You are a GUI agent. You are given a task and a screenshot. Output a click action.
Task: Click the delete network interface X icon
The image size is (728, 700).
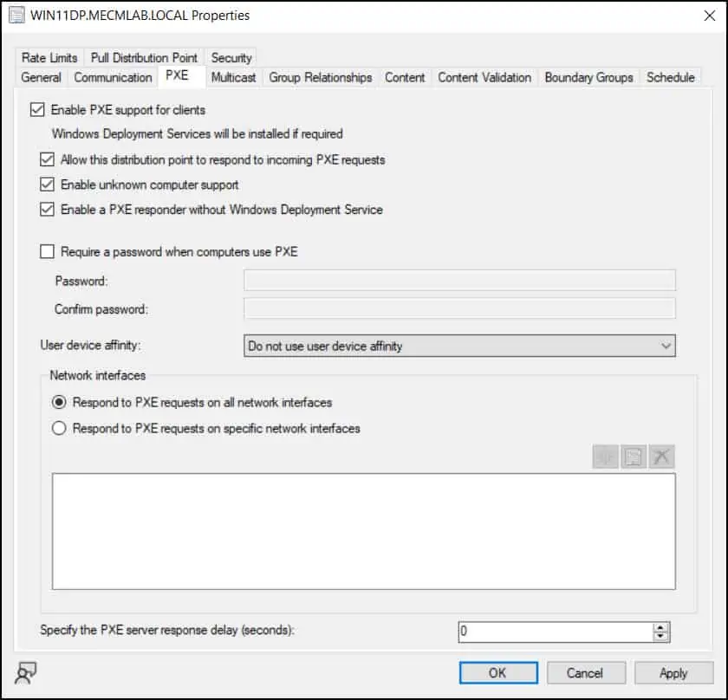click(x=661, y=457)
